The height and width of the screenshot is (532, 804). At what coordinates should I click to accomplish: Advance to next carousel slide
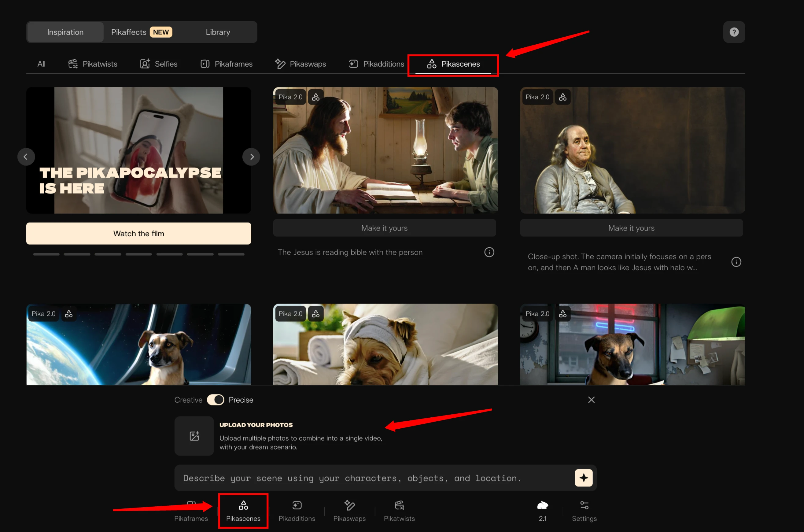(251, 157)
